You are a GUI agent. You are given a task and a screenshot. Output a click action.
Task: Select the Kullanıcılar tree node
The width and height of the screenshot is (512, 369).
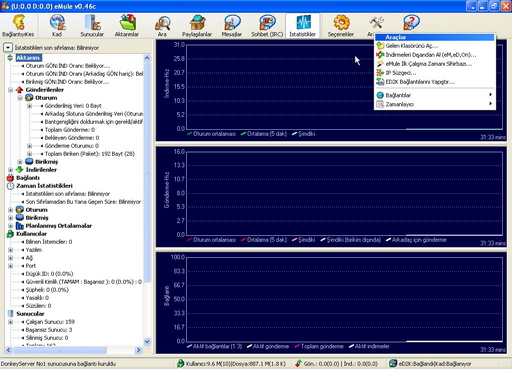coord(31,234)
